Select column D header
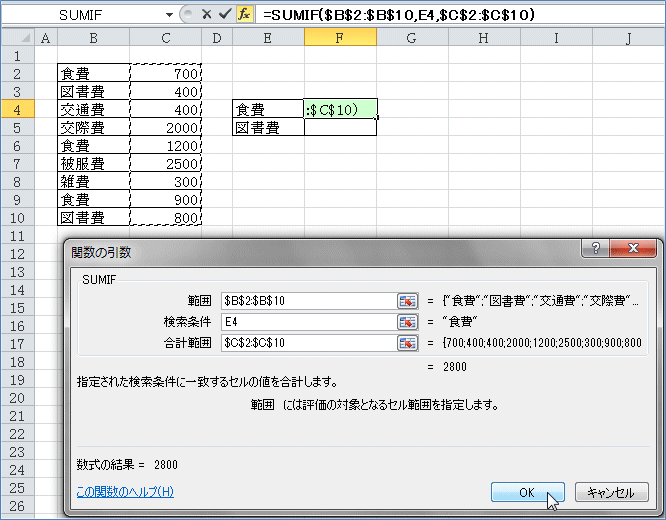Viewport: 666px width, 520px height. [x=217, y=38]
